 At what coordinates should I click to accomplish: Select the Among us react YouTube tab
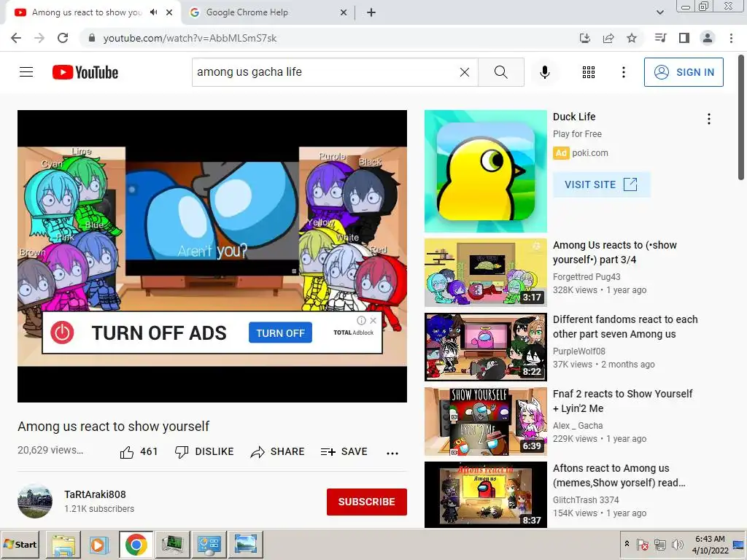point(87,12)
